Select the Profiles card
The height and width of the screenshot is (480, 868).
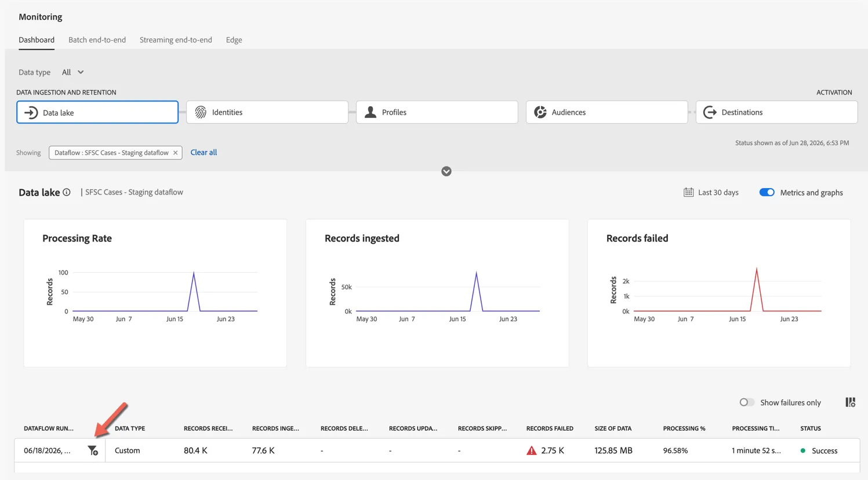coord(437,112)
